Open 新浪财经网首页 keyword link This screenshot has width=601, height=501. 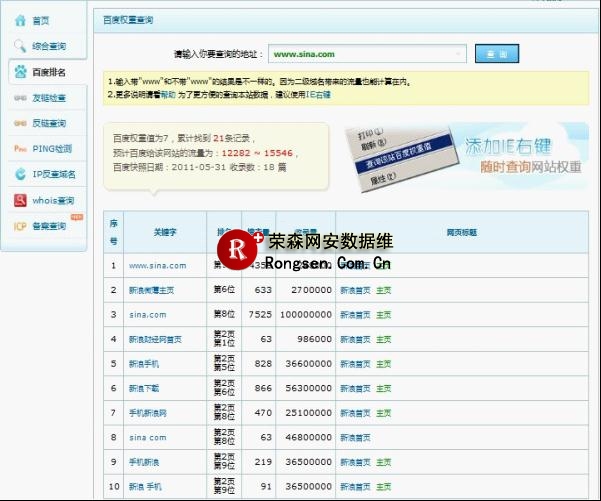(x=155, y=339)
